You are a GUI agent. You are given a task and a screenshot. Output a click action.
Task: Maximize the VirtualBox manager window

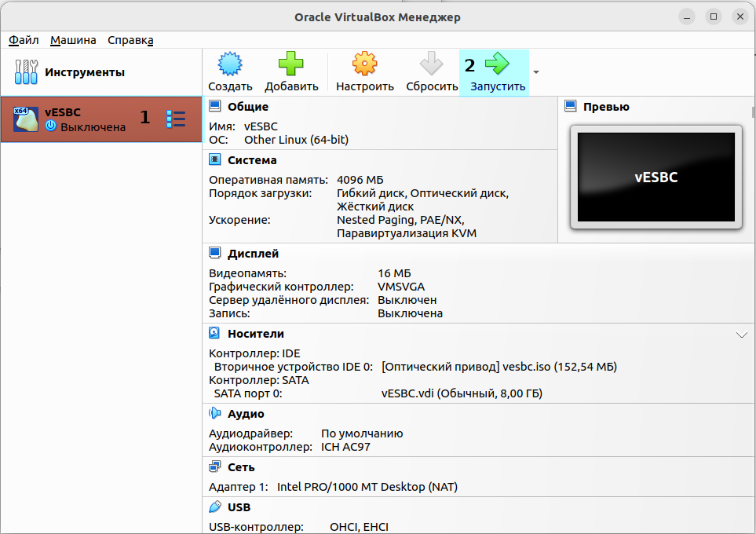pyautogui.click(x=714, y=16)
